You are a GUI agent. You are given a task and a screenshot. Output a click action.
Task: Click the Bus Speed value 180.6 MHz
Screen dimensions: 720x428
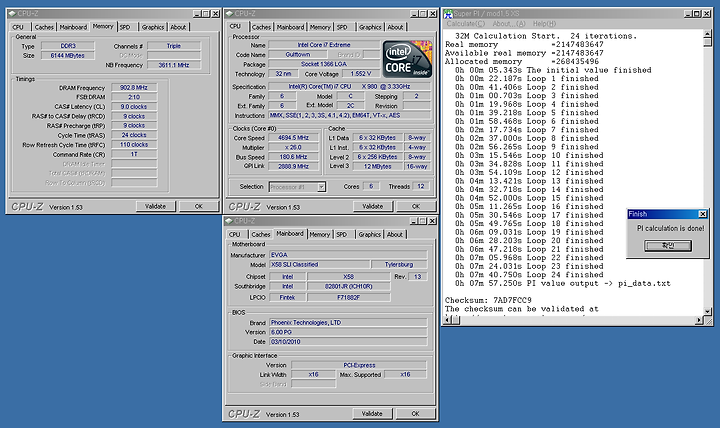(293, 157)
